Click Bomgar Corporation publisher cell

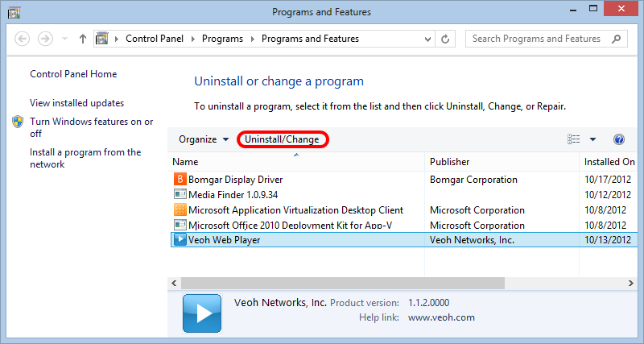pos(473,180)
